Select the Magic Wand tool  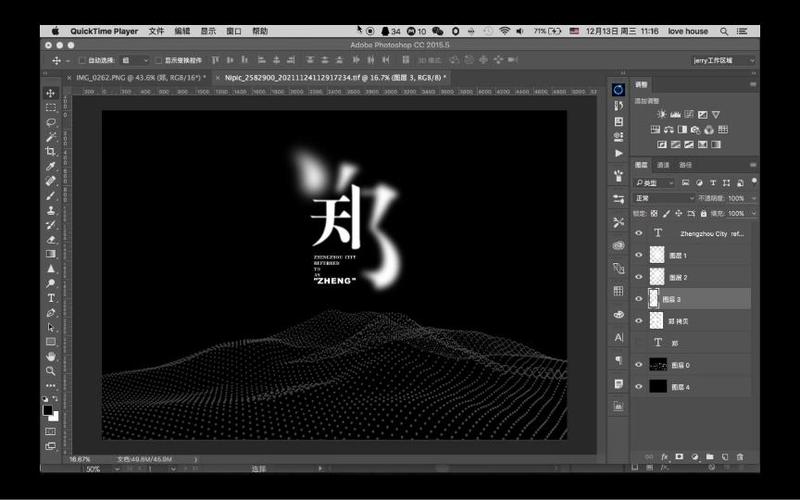click(51, 137)
